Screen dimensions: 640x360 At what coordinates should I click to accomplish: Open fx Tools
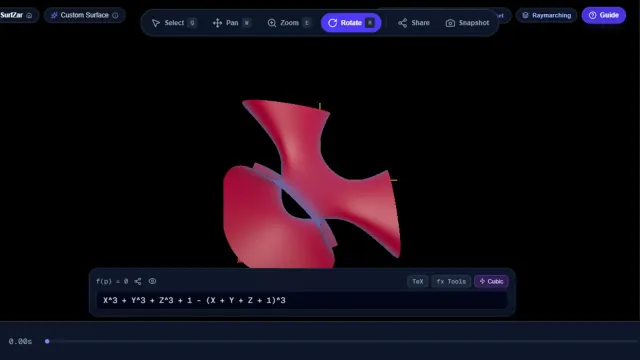pos(451,281)
